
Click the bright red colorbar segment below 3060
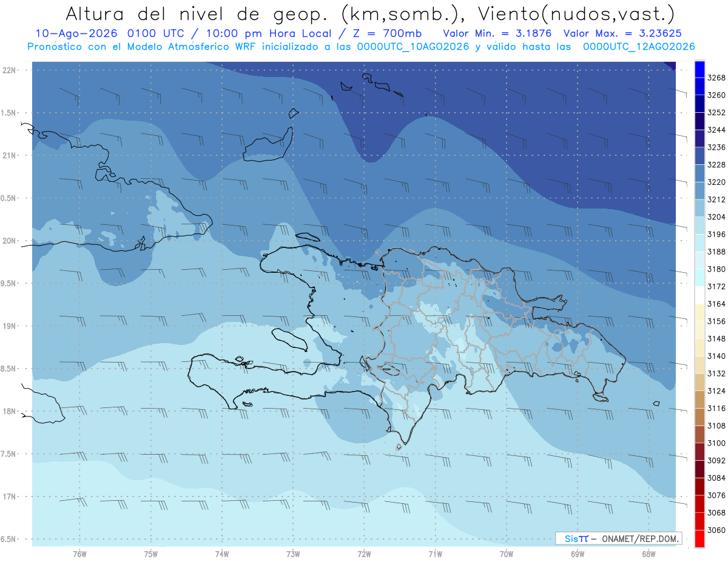(699, 538)
